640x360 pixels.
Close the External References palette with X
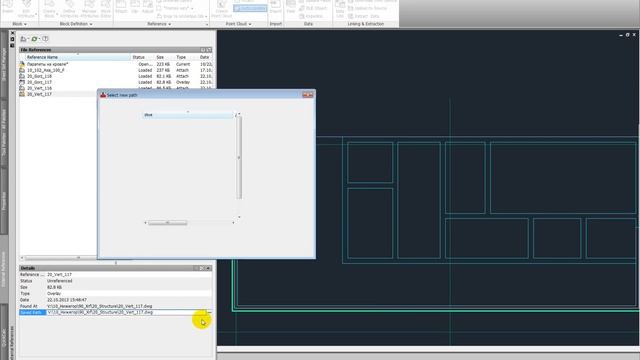13,33
